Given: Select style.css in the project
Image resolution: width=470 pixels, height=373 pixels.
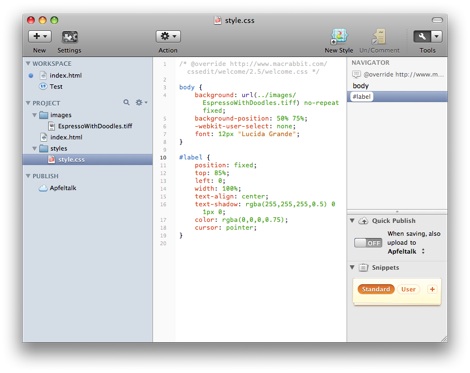Looking at the screenshot, I should coord(87,159).
